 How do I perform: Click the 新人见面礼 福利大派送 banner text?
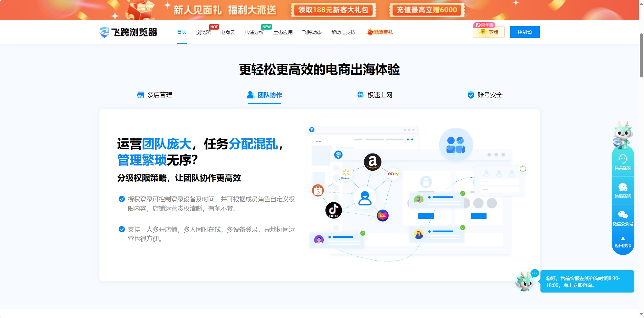pos(225,10)
